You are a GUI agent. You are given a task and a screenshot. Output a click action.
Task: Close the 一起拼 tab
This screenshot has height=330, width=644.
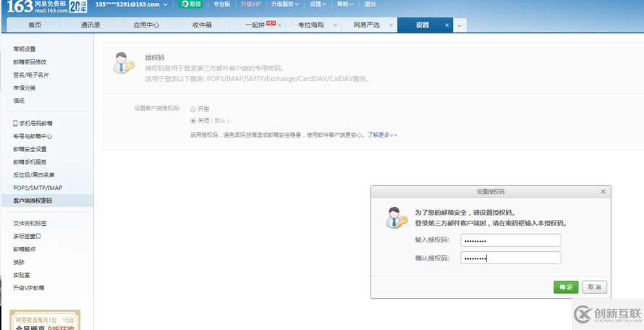(x=280, y=25)
